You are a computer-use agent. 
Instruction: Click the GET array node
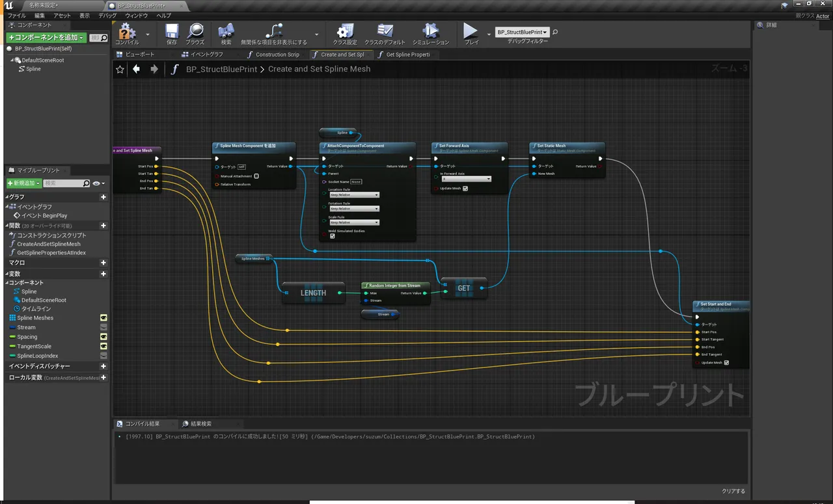463,288
